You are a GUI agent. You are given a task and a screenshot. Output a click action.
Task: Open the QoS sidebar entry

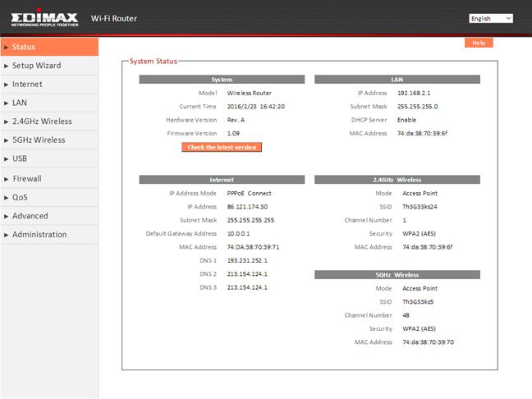point(20,197)
